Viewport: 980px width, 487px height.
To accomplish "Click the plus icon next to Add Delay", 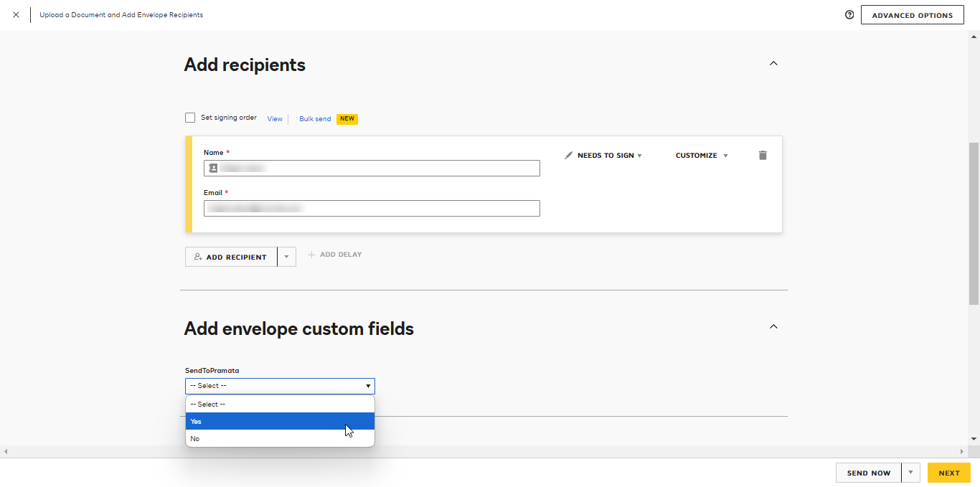I will (x=311, y=255).
